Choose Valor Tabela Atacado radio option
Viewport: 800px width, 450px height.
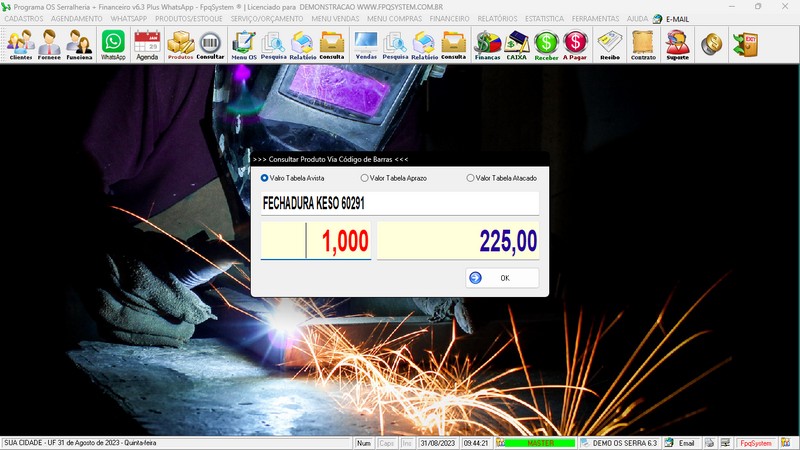point(470,178)
